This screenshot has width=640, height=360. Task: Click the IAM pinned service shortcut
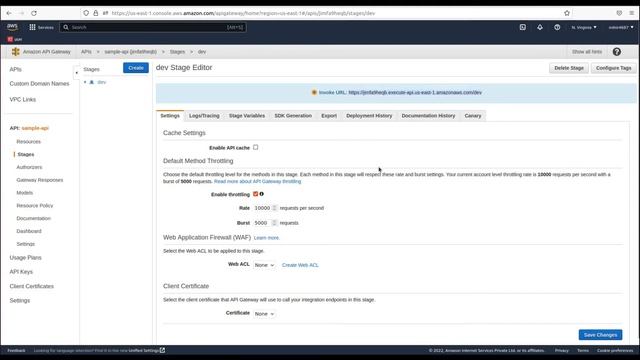coord(15,39)
